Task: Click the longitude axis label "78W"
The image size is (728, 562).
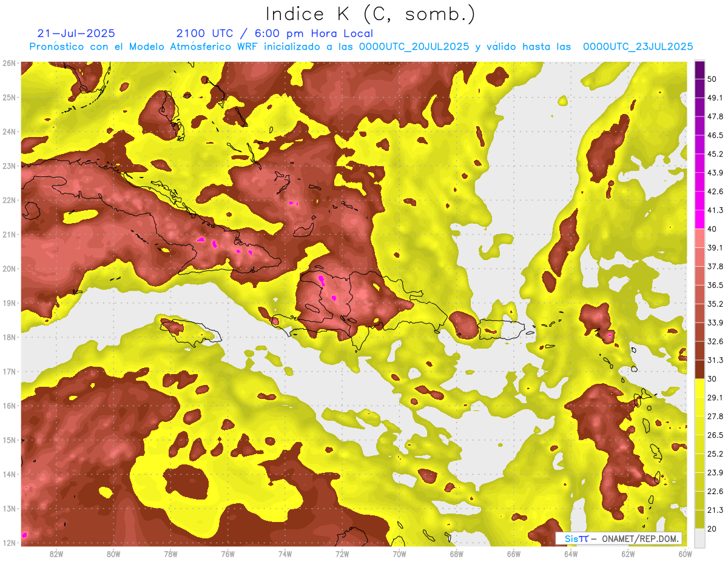Action: pos(170,554)
